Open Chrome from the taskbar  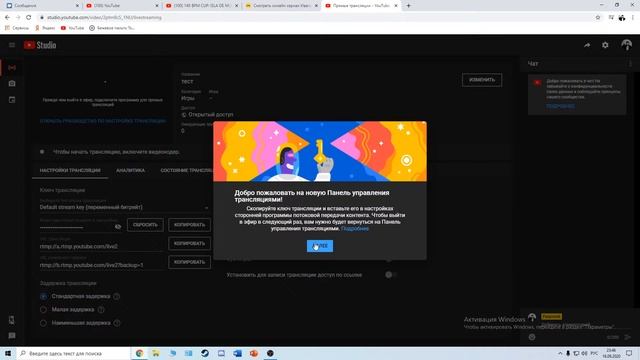[x=140, y=353]
